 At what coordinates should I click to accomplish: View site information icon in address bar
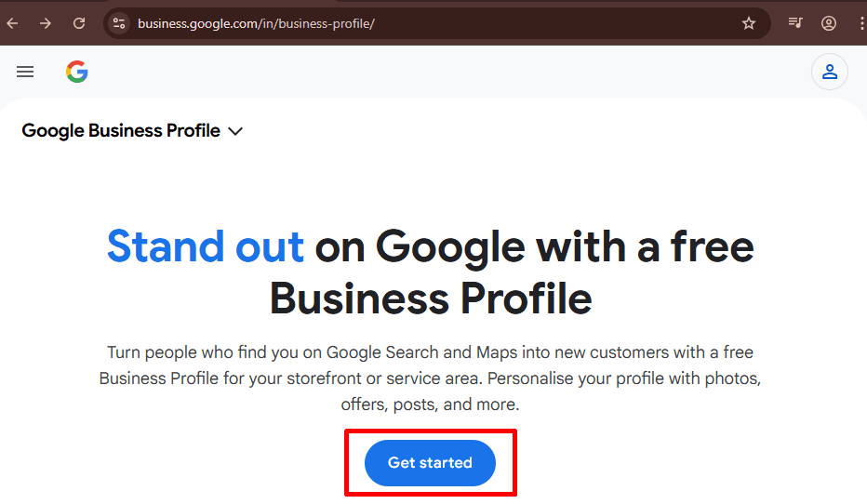point(117,23)
